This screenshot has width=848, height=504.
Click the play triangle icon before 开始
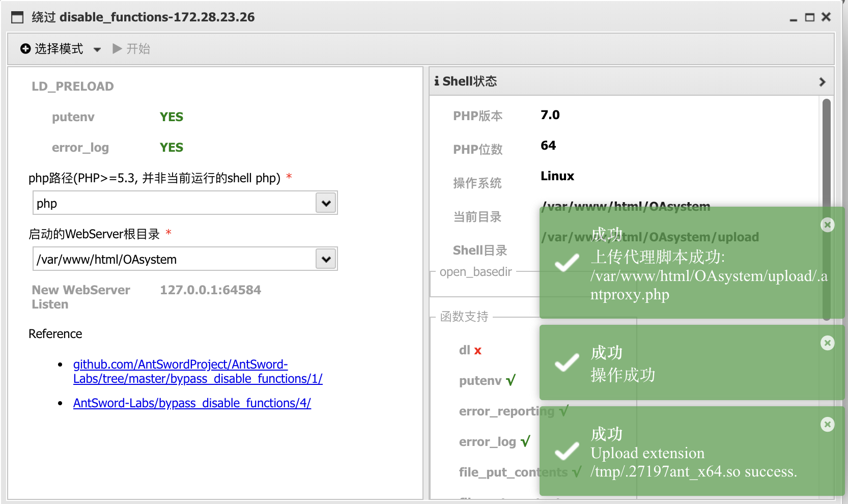[x=117, y=49]
